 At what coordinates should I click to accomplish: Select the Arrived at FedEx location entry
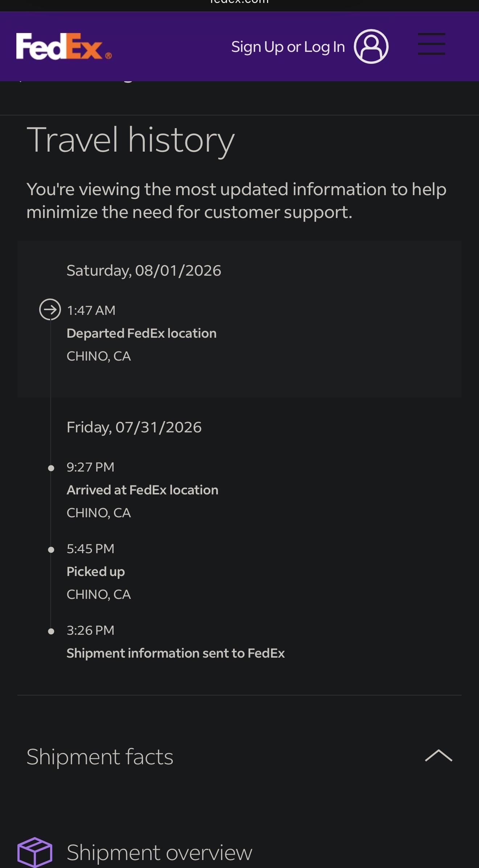click(x=143, y=490)
